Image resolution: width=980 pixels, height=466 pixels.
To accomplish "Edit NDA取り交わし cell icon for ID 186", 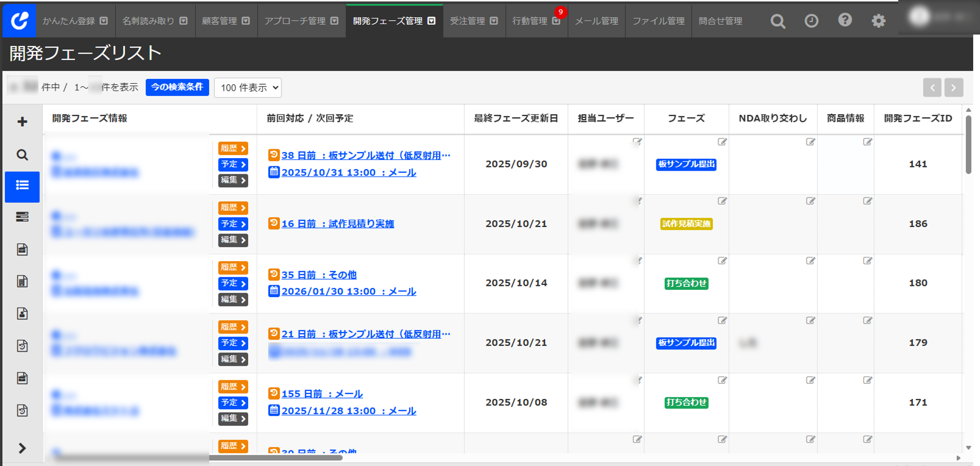I will pyautogui.click(x=810, y=201).
